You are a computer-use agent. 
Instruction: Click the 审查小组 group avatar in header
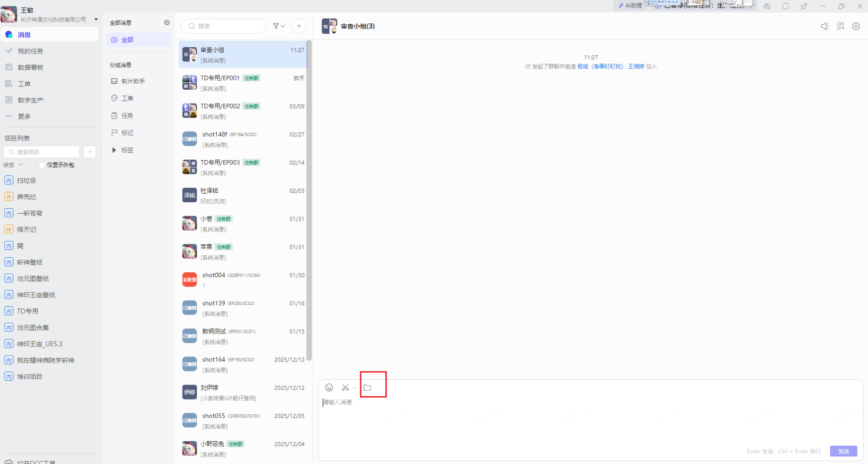(329, 26)
